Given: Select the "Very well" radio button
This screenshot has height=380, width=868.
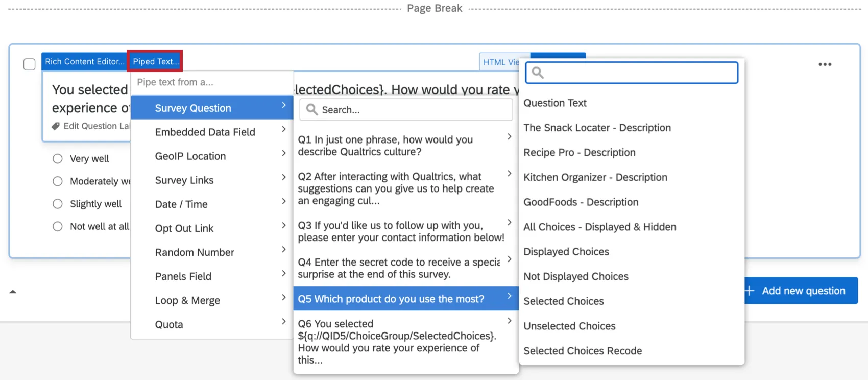Looking at the screenshot, I should tap(58, 159).
